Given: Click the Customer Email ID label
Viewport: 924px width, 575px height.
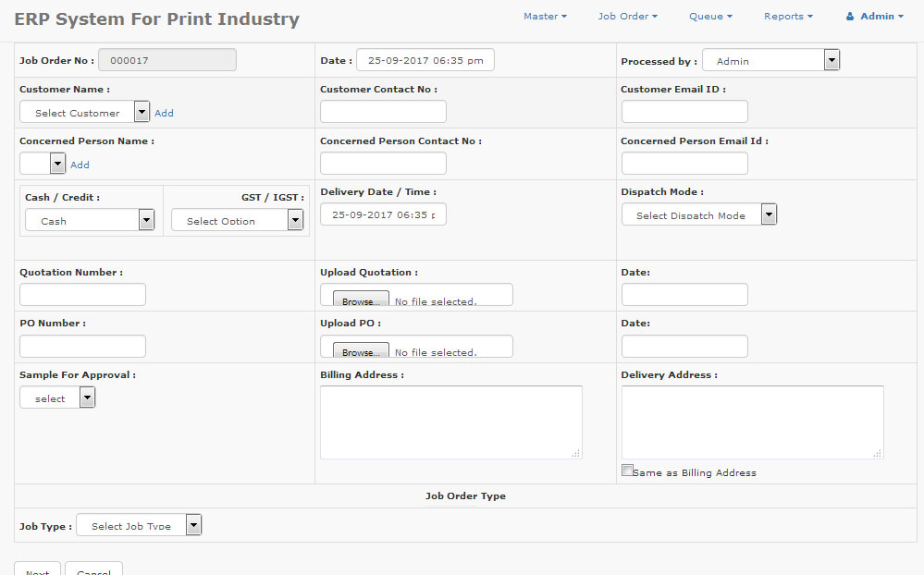Looking at the screenshot, I should click(x=673, y=90).
